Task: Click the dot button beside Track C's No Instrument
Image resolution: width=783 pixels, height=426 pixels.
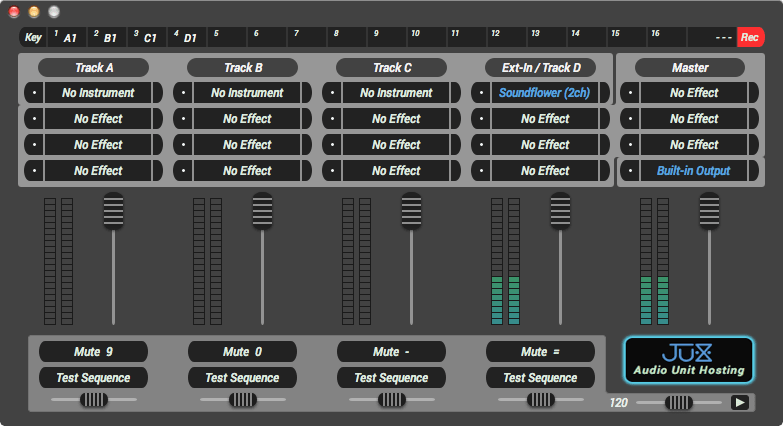Action: [331, 93]
